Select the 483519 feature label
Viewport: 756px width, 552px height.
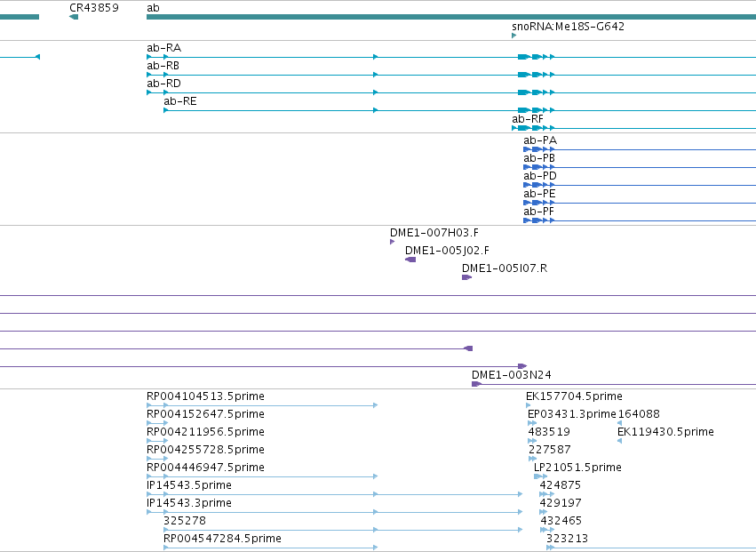(x=549, y=432)
